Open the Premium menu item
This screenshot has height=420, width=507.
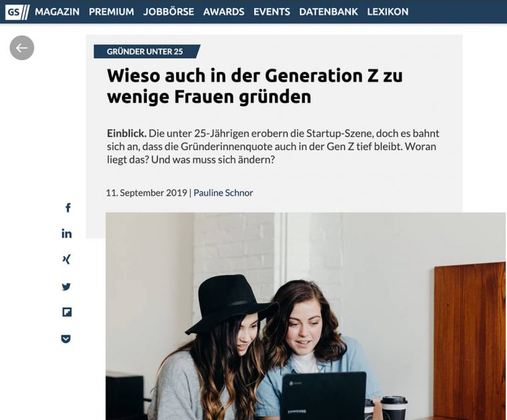coord(111,12)
